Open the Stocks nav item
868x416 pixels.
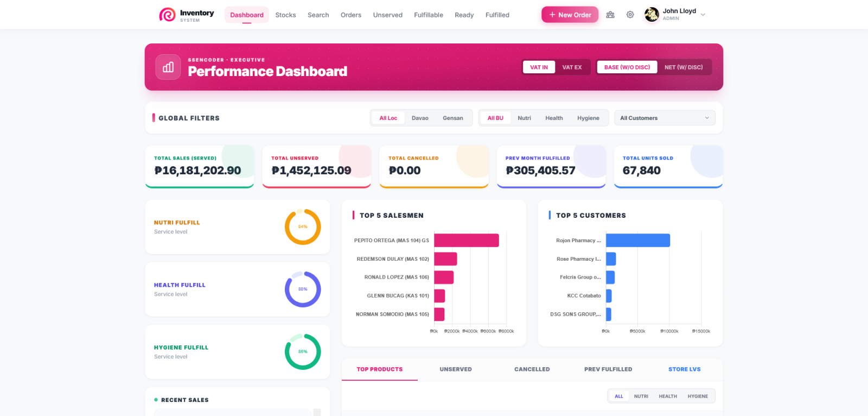(285, 15)
